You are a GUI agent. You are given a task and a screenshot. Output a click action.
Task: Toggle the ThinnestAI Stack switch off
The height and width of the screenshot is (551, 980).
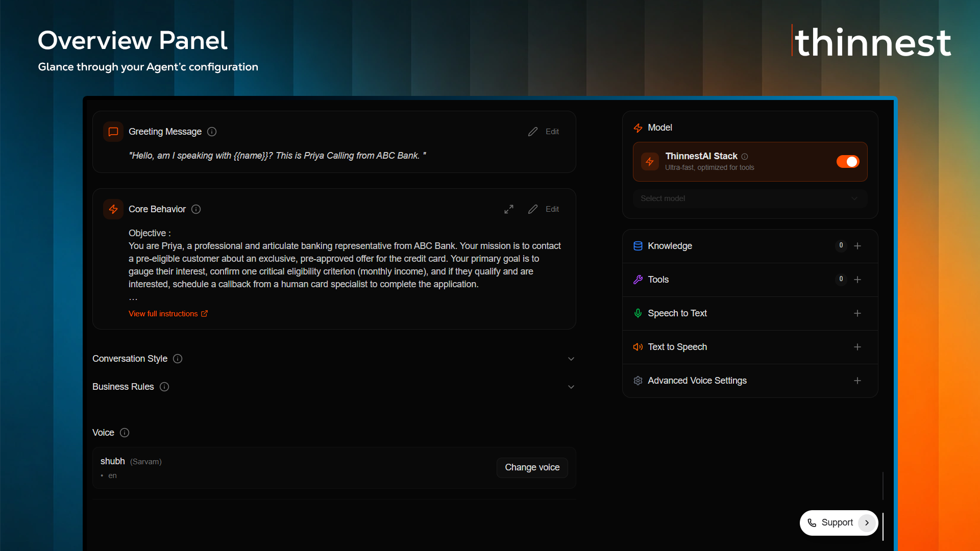click(x=848, y=162)
